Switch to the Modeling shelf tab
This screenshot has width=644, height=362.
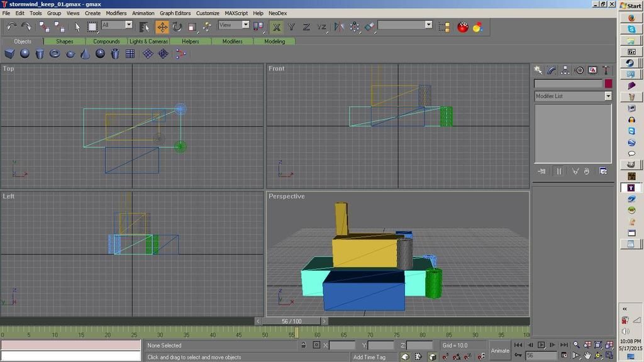(x=274, y=41)
